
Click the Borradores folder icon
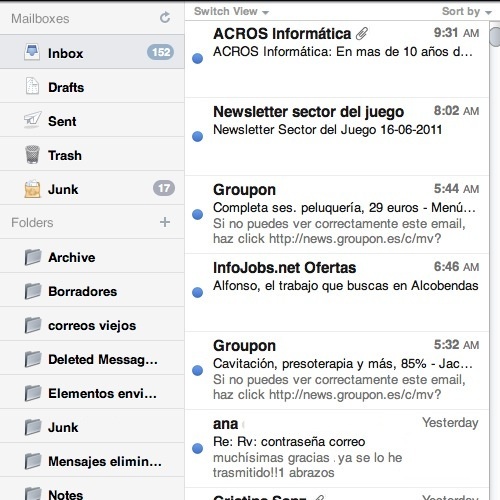coord(33,291)
